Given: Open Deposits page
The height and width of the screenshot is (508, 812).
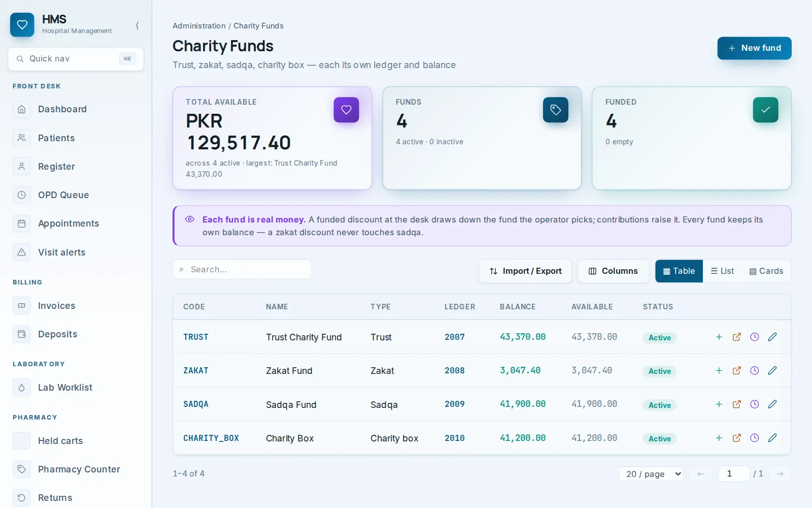Looking at the screenshot, I should coord(76,334).
